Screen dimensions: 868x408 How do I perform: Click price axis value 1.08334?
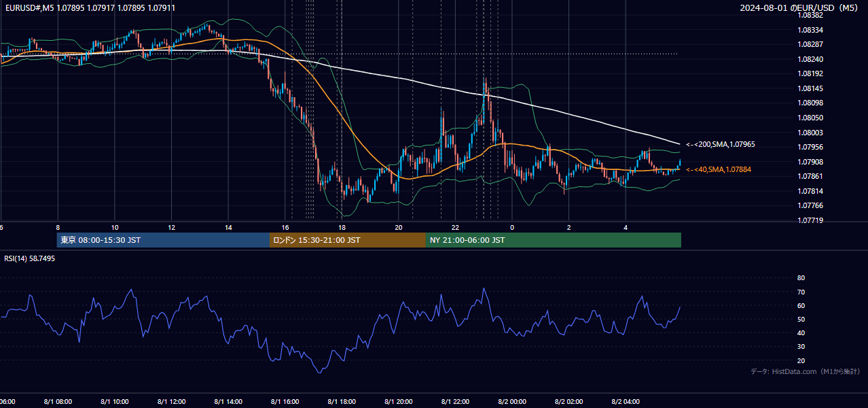click(x=810, y=30)
